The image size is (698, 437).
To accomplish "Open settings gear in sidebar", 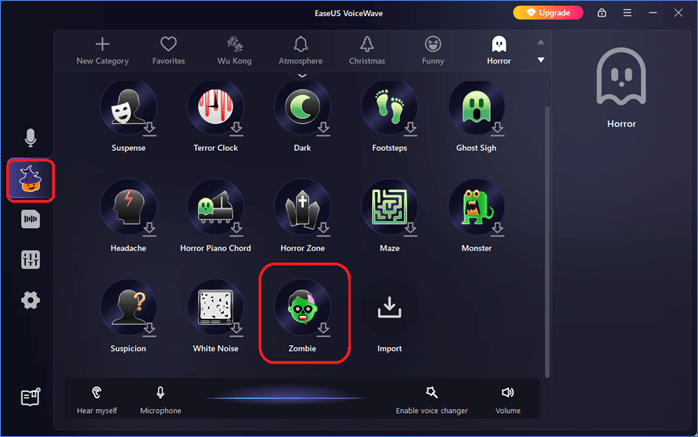I will pyautogui.click(x=30, y=300).
